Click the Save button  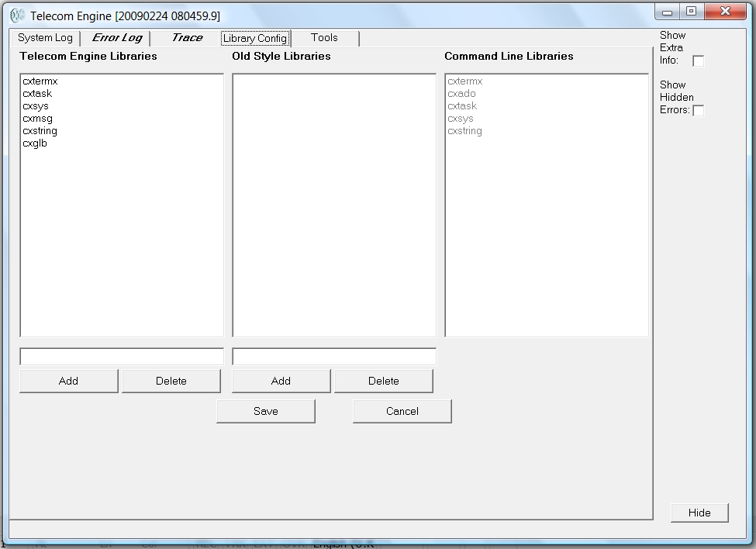click(266, 411)
